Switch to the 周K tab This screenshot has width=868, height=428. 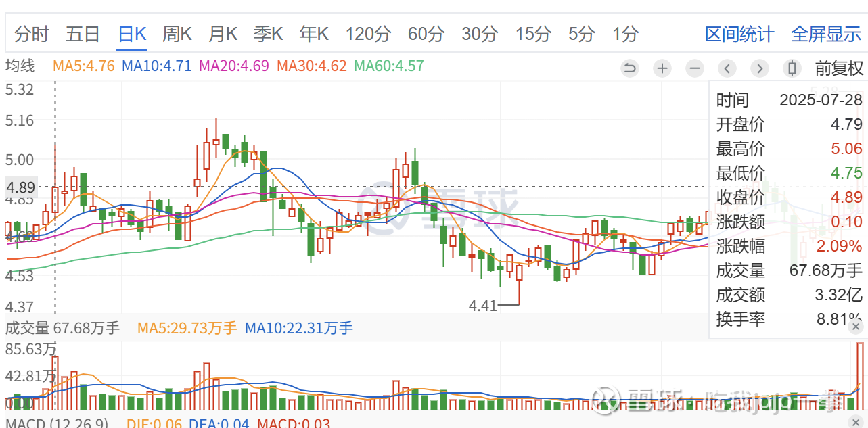[177, 34]
